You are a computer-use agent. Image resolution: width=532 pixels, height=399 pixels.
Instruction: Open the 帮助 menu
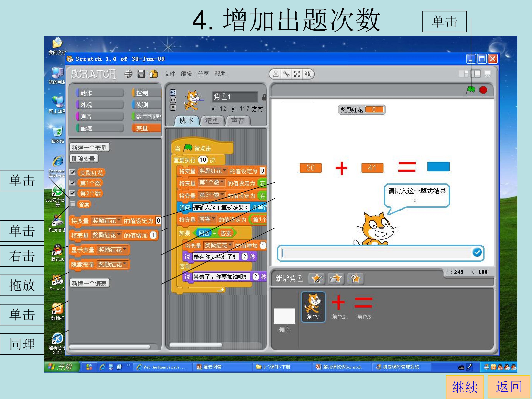click(220, 74)
